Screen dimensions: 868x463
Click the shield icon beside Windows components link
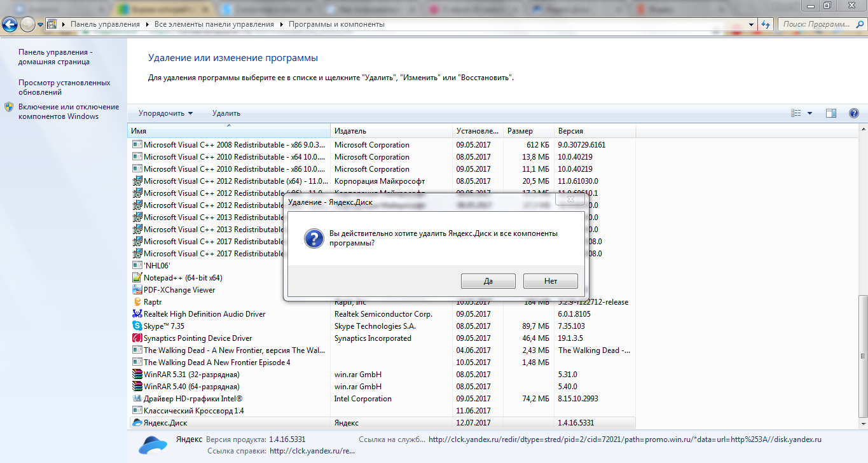[9, 107]
